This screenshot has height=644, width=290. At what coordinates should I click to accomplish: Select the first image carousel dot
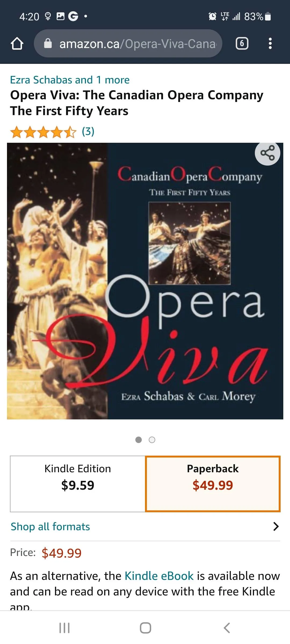[139, 440]
